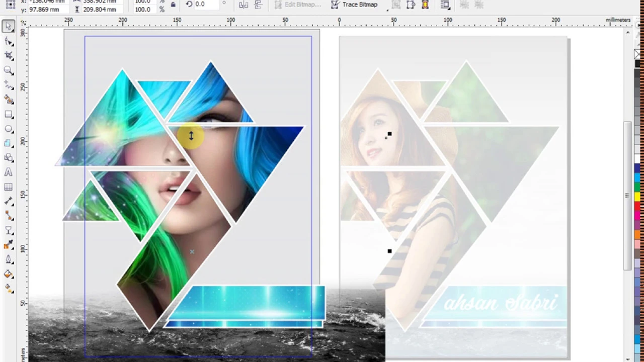
Task: Pick the Blend/Transparency glass tool
Action: [x=9, y=230]
